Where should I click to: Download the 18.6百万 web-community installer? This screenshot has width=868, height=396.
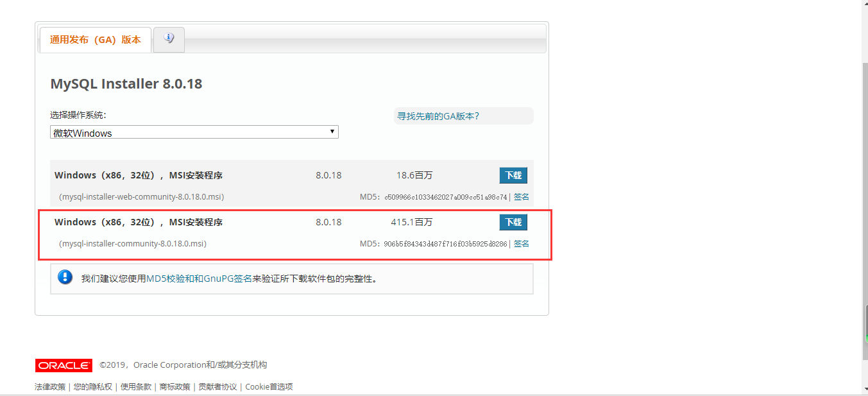(513, 175)
